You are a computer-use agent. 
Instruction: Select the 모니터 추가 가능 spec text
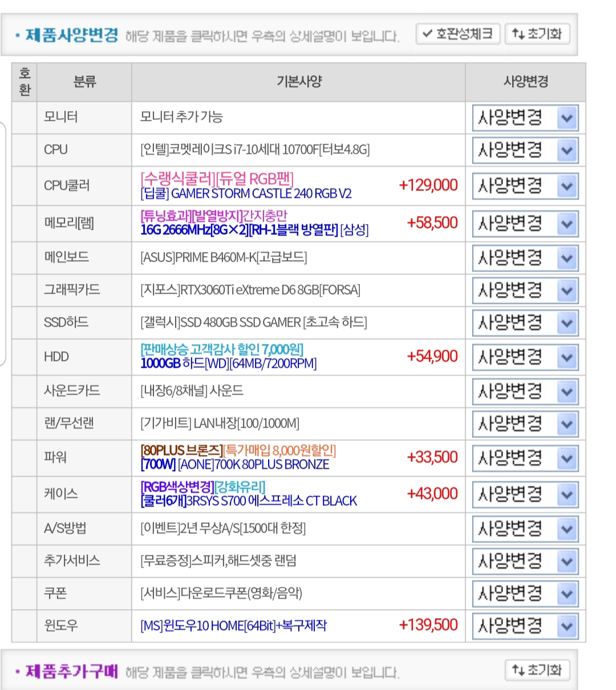[181, 117]
